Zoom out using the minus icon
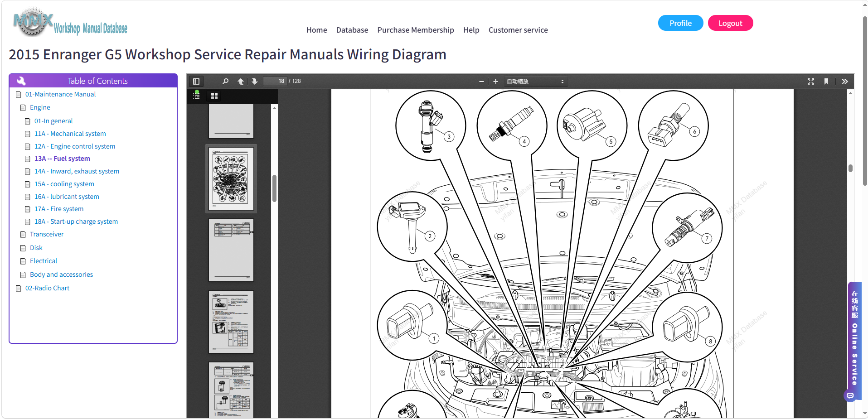 coord(481,82)
